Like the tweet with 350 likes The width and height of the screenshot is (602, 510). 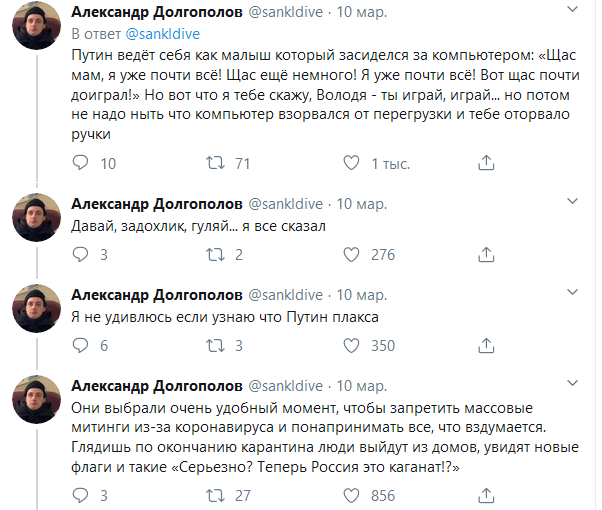[351, 346]
